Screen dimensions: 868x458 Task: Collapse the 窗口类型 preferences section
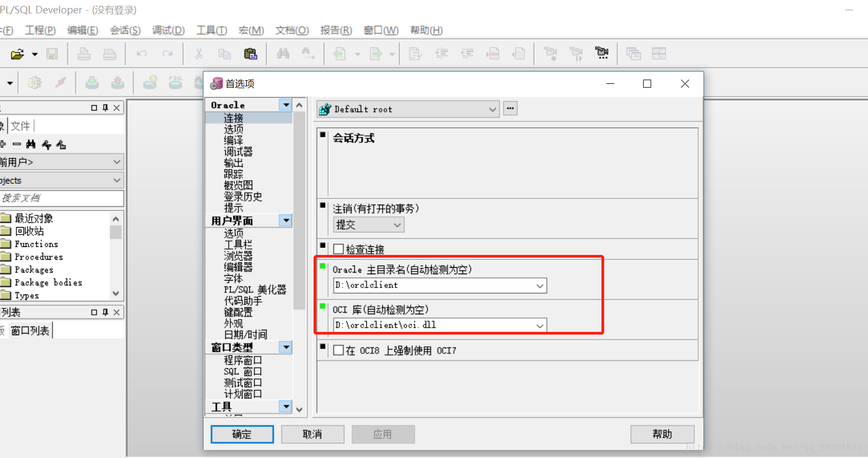coord(286,347)
